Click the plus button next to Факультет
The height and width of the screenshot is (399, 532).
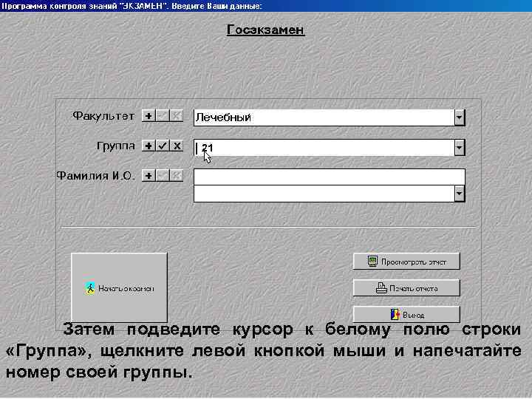pos(149,116)
